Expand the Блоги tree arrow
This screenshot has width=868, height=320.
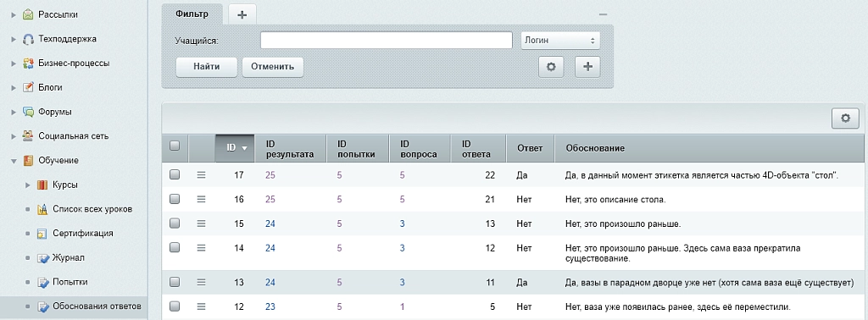pyautogui.click(x=14, y=87)
